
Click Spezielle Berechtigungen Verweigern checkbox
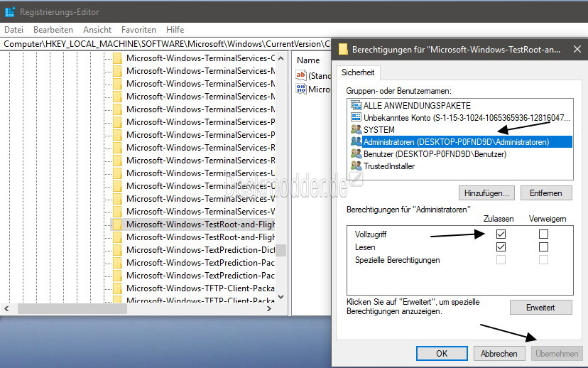point(543,259)
